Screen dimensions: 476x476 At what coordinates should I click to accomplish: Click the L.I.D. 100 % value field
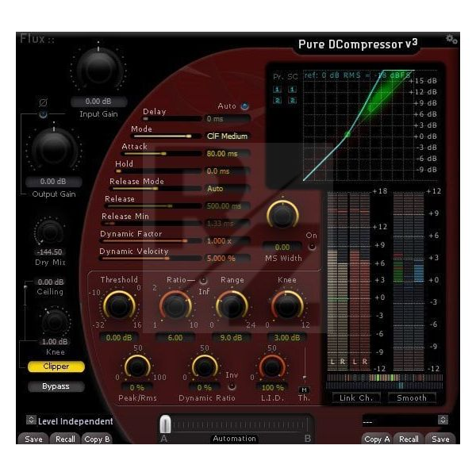click(x=273, y=387)
